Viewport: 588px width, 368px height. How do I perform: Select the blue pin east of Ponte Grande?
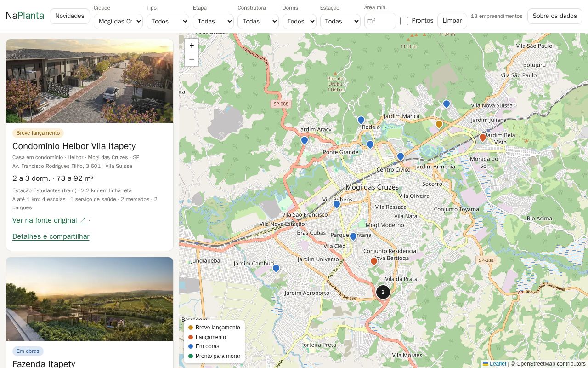(x=370, y=145)
